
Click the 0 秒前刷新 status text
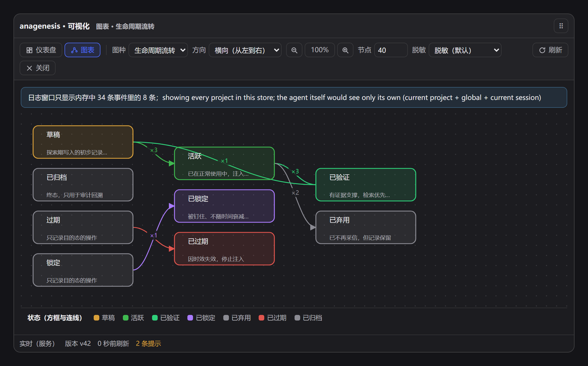[x=113, y=344]
